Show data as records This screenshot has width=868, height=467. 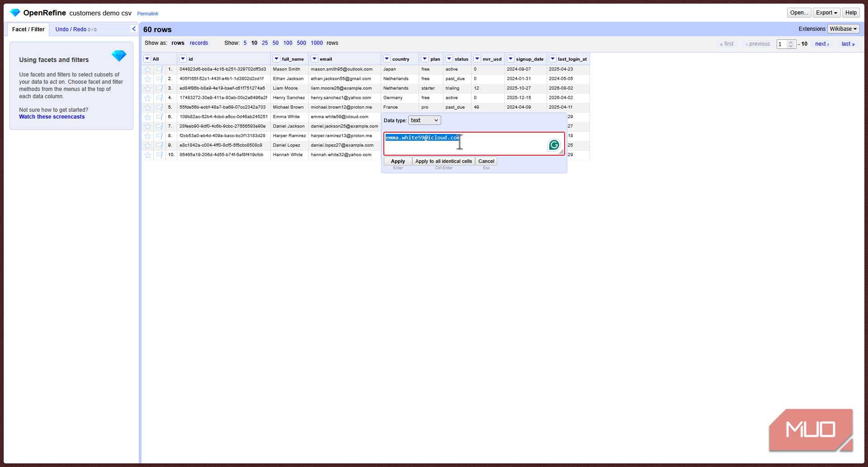(x=199, y=43)
